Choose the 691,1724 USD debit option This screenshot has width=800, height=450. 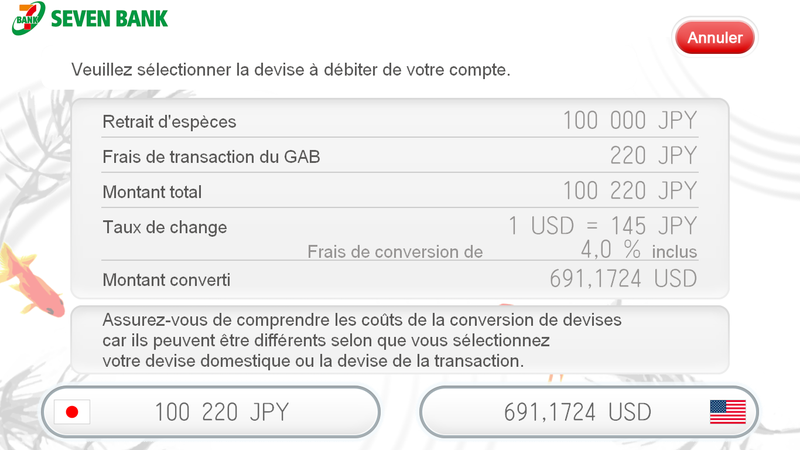[589, 412]
